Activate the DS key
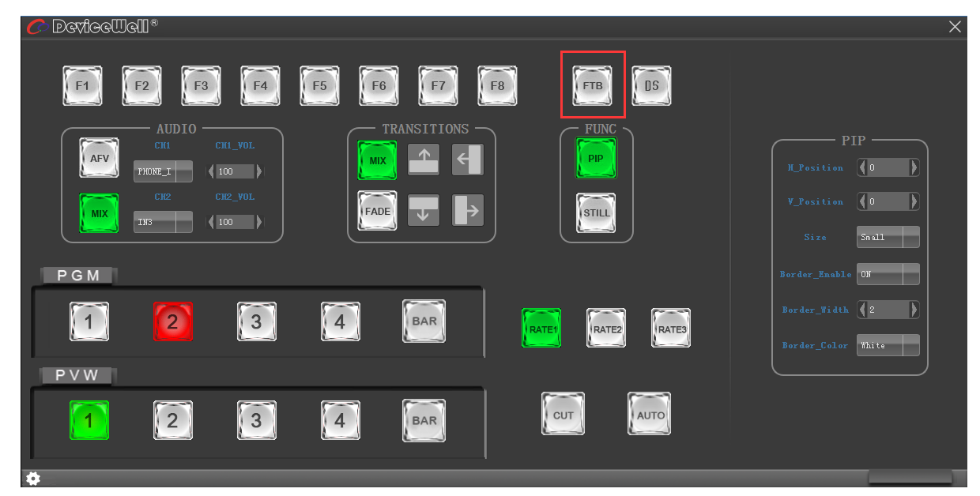Screen dimensions: 980x496 pyautogui.click(x=652, y=86)
